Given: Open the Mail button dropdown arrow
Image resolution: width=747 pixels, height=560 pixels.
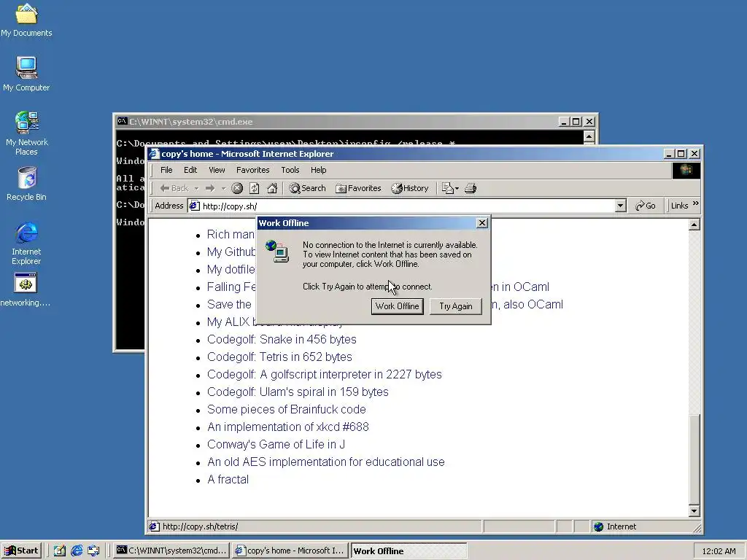Looking at the screenshot, I should pos(457,189).
